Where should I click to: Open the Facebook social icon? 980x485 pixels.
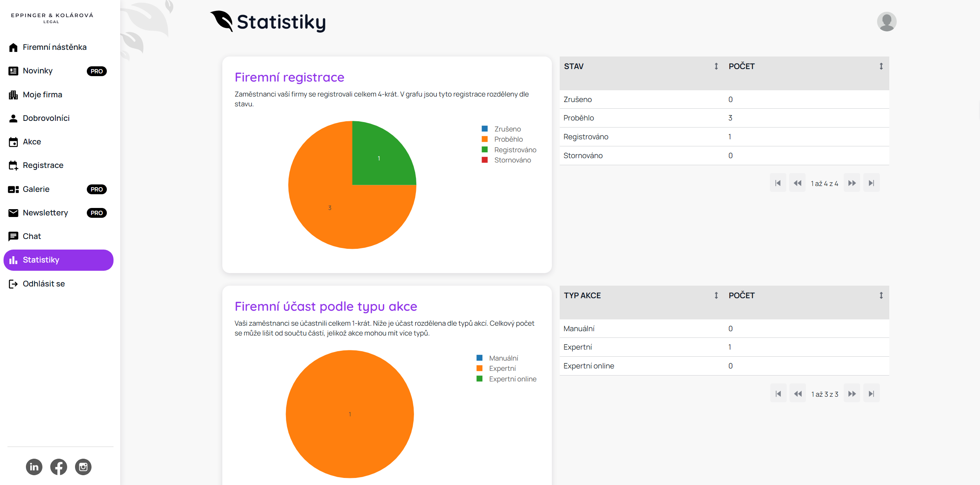[x=59, y=467]
